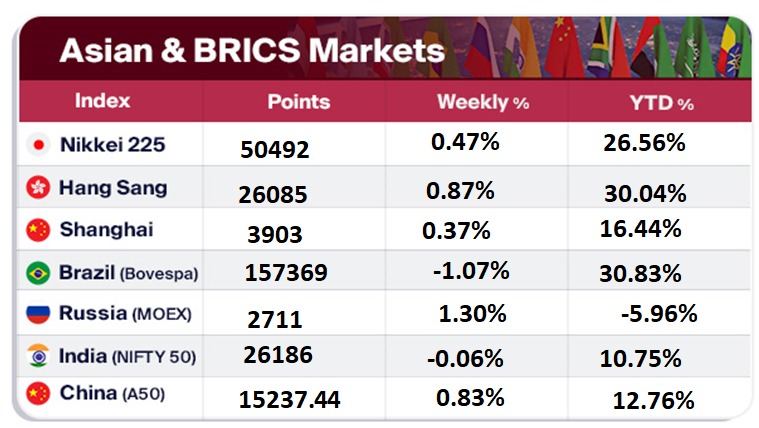The width and height of the screenshot is (759, 428).
Task: Open the India (NIFTY 50) label
Action: 127,355
